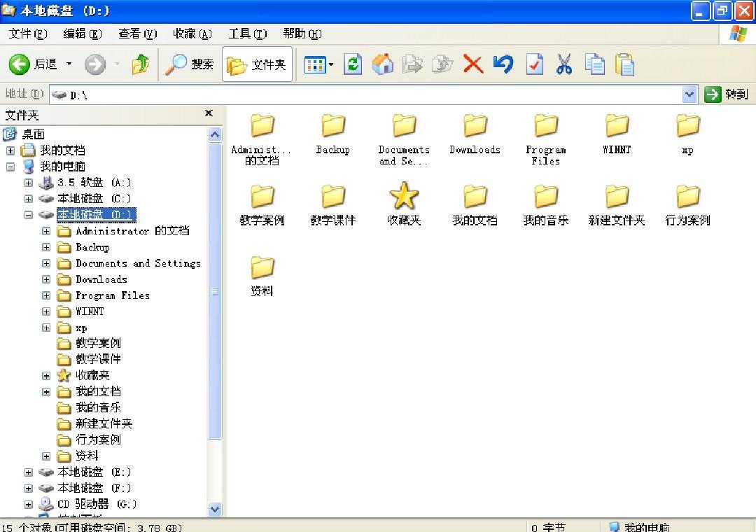Image resolution: width=756 pixels, height=532 pixels.
Task: Click the Properties checkmark page icon
Action: point(534,64)
